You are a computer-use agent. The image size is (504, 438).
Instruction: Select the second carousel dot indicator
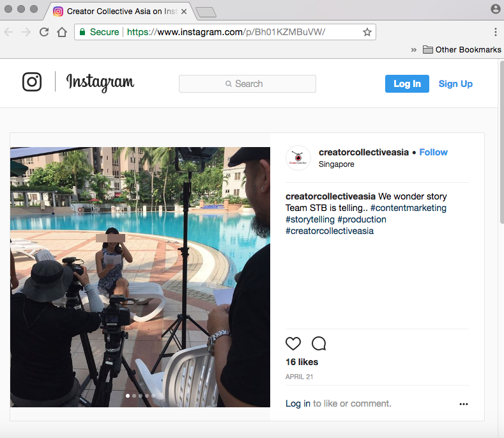click(134, 396)
